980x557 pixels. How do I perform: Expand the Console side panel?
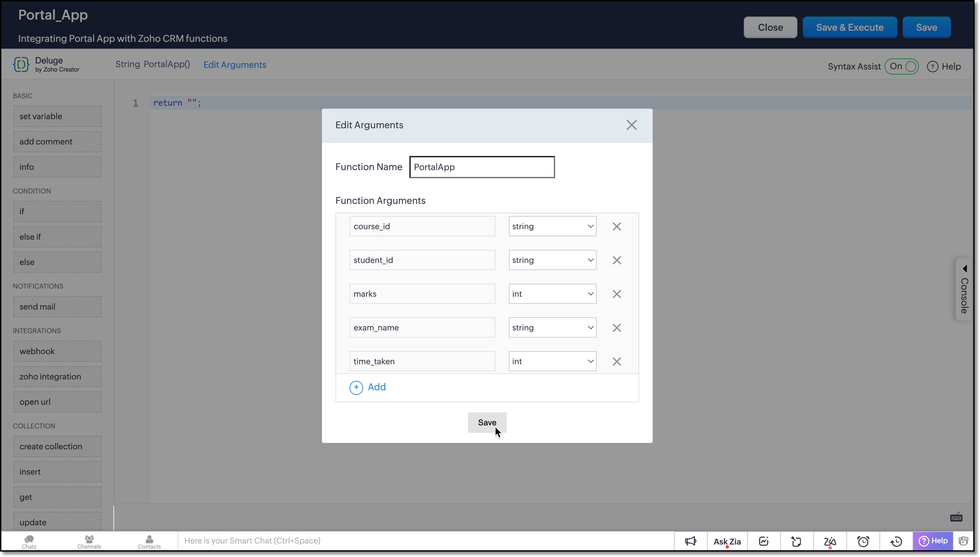click(x=964, y=289)
